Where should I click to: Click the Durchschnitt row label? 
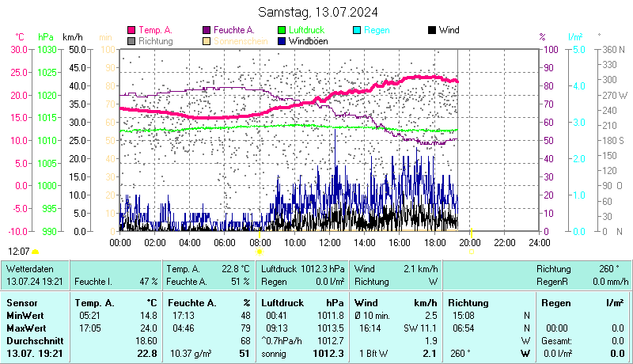pyautogui.click(x=30, y=339)
